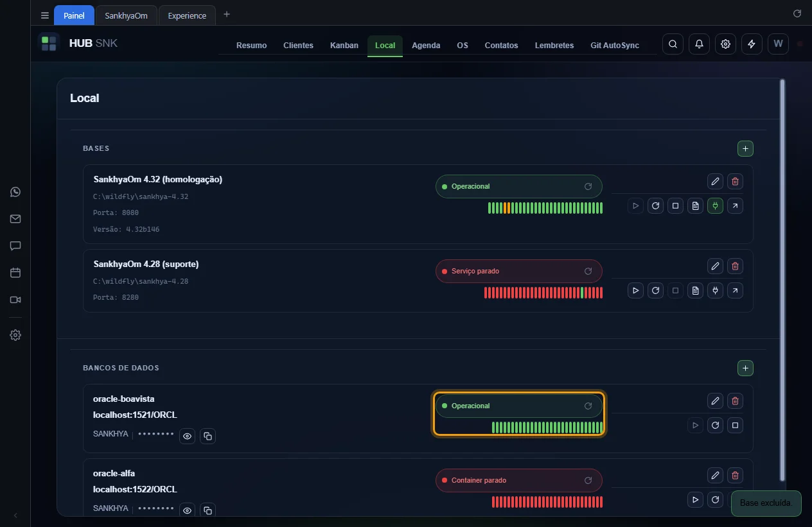This screenshot has height=527, width=812.
Task: Restart the oracle-alfa container
Action: [x=715, y=499]
